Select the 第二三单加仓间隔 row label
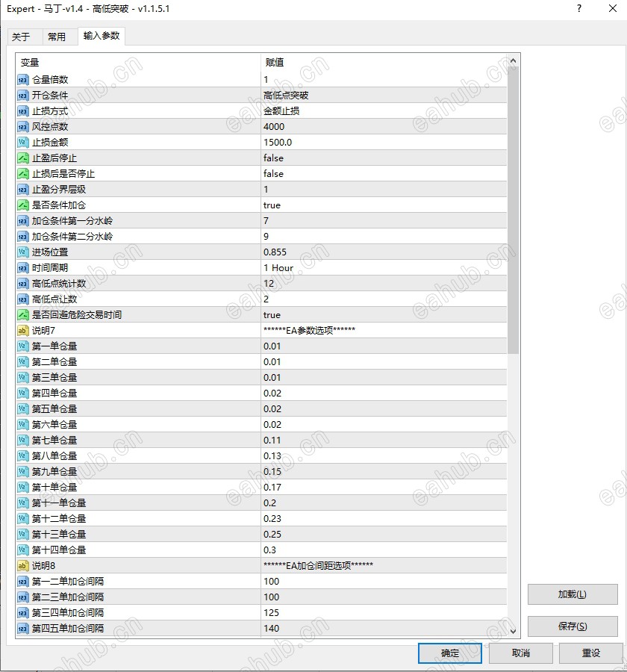This screenshot has height=672, width=627. tap(68, 597)
